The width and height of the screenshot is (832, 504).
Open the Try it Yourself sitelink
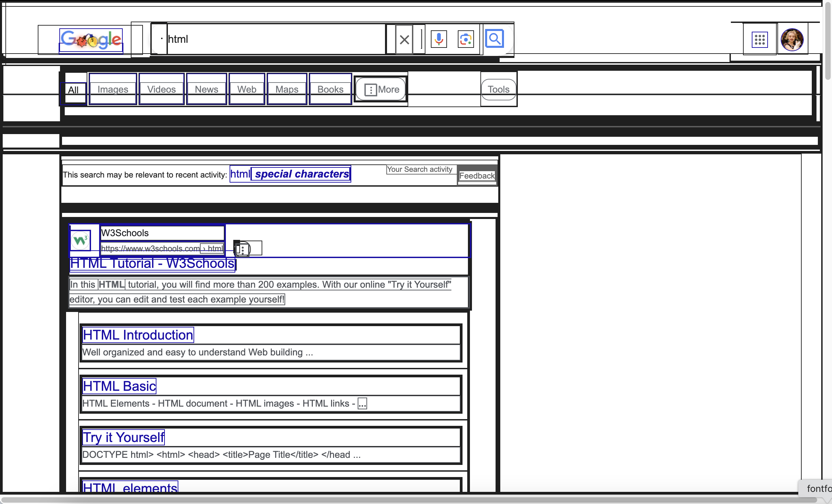click(124, 437)
